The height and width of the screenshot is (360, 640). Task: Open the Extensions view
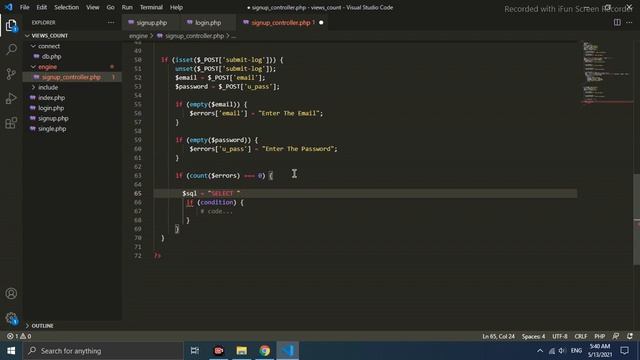[x=11, y=122]
